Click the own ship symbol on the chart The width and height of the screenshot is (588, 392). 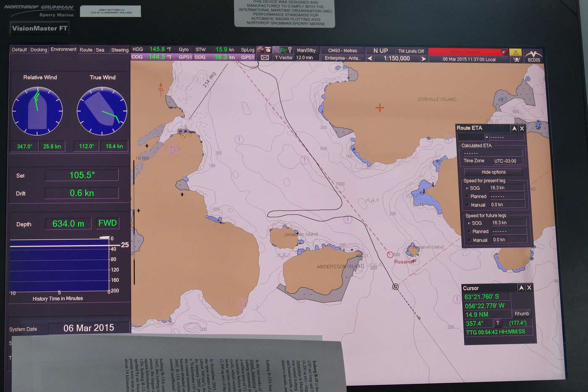pos(395,287)
